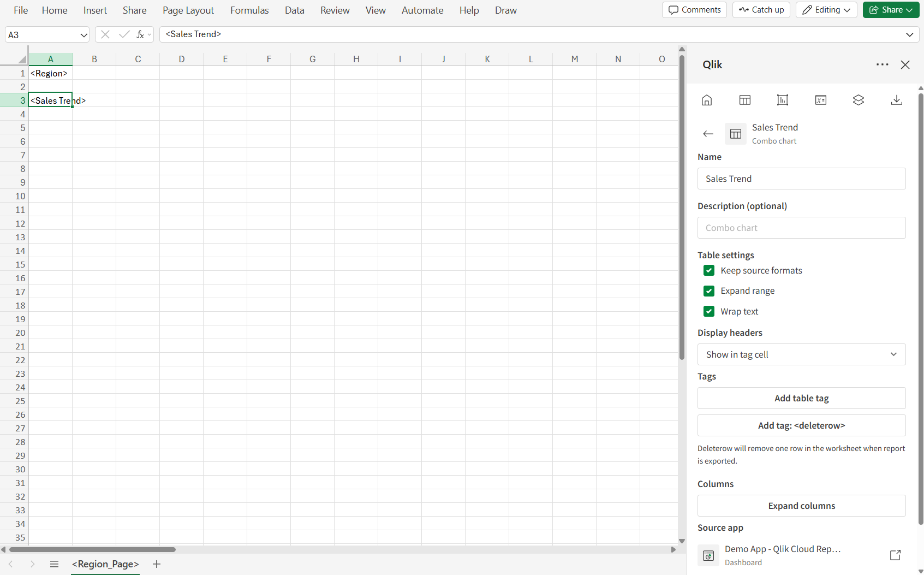Expand the Display headers dropdown
The width and height of the screenshot is (924, 575).
(801, 354)
